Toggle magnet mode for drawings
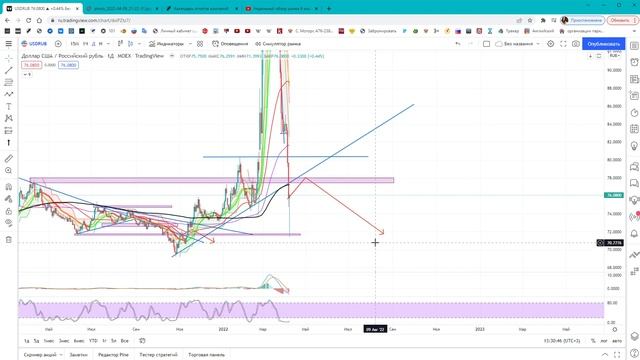 [x=9, y=187]
